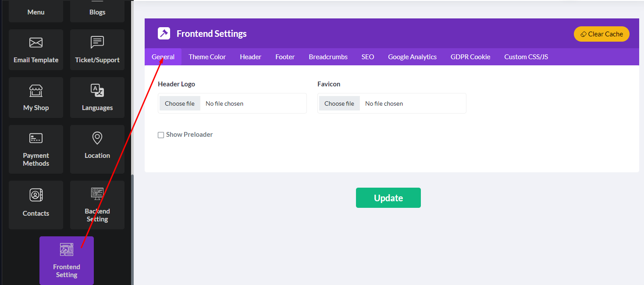Click the Favicon label
This screenshot has height=285, width=644.
[329, 84]
